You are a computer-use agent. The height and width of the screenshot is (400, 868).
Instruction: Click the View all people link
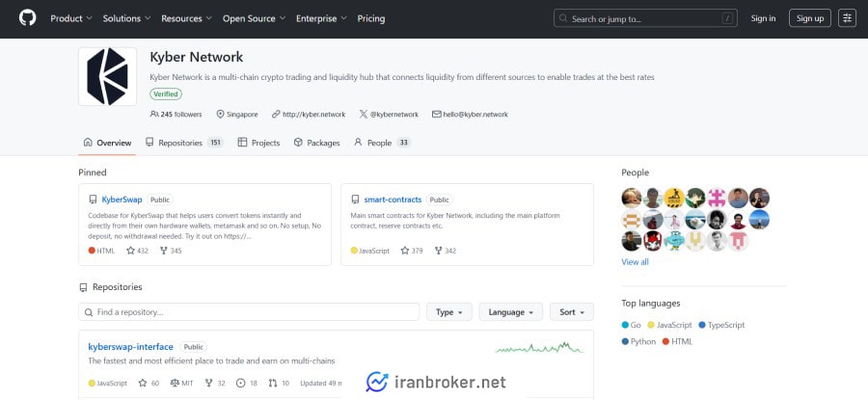click(x=635, y=261)
